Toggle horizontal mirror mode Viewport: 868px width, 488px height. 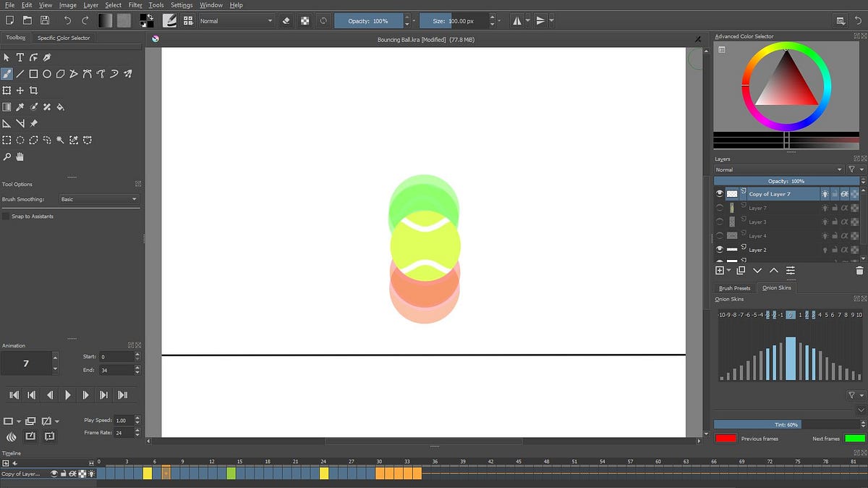(517, 21)
